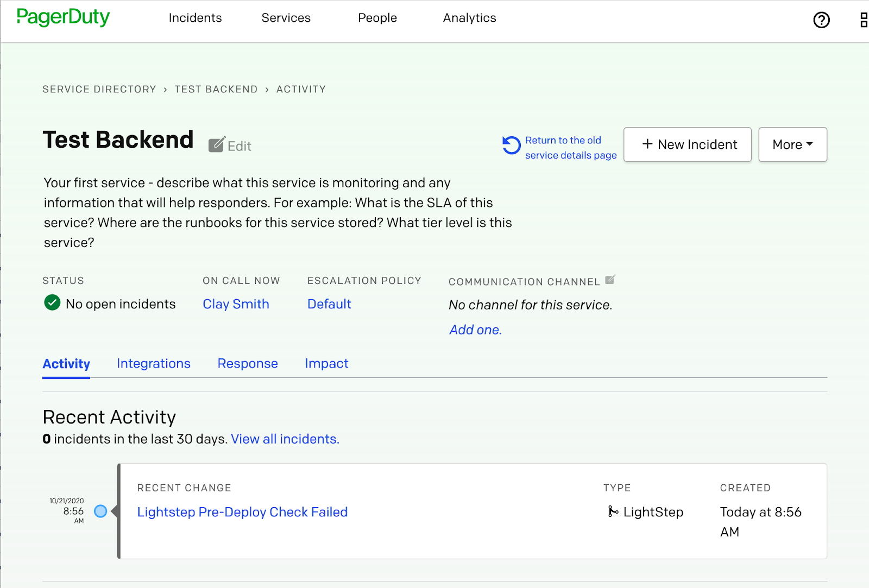The image size is (869, 588).
Task: Click the New Incident button
Action: point(687,144)
